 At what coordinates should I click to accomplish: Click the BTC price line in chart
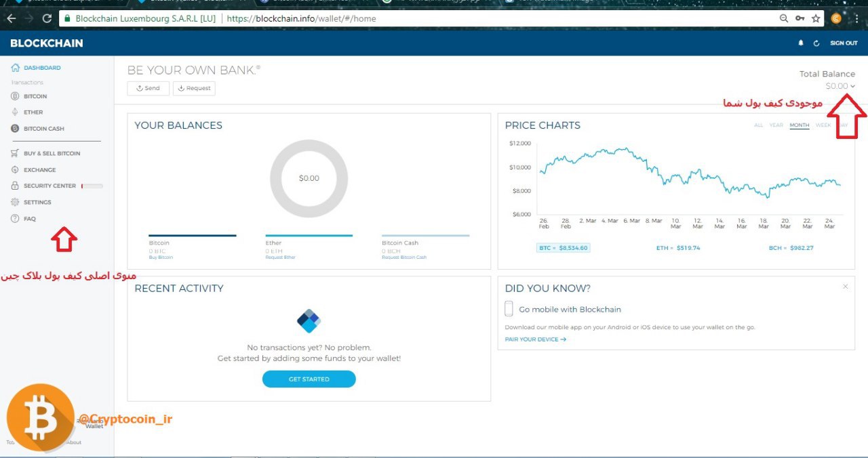pos(689,172)
